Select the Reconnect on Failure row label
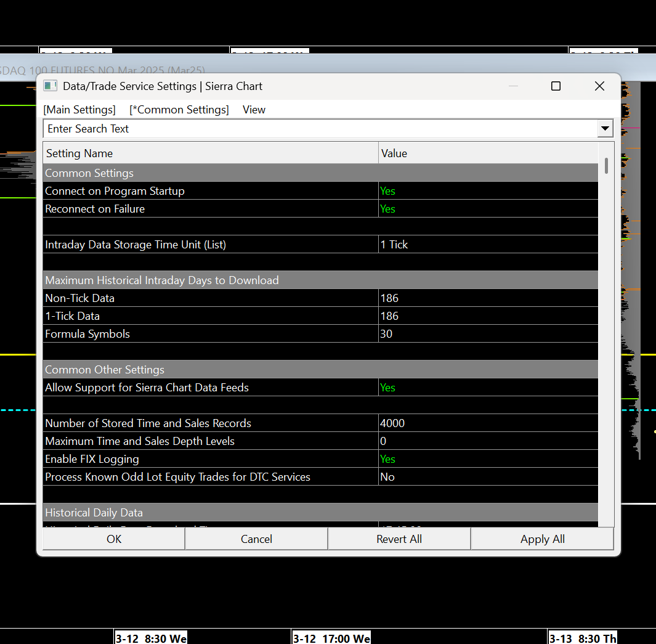 (95, 209)
